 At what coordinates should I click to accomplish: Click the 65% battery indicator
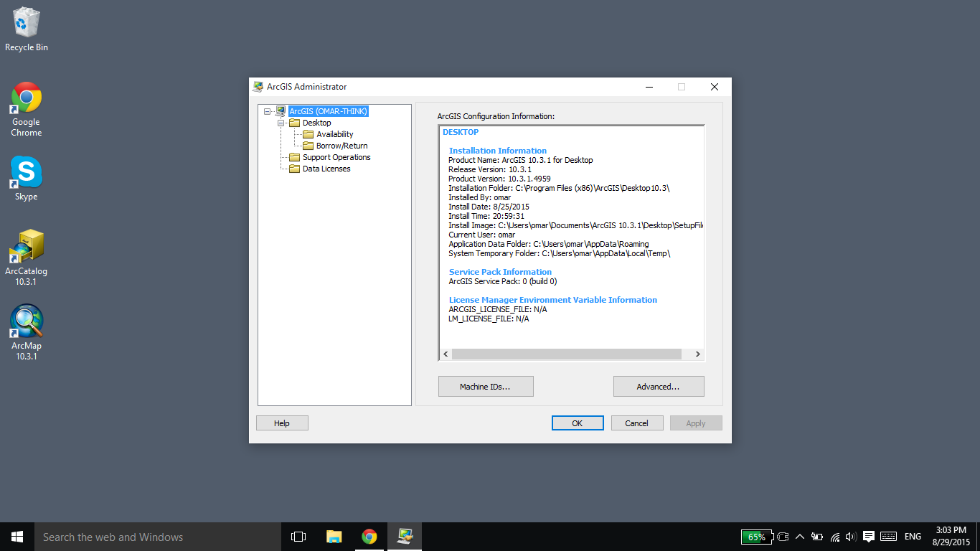756,537
